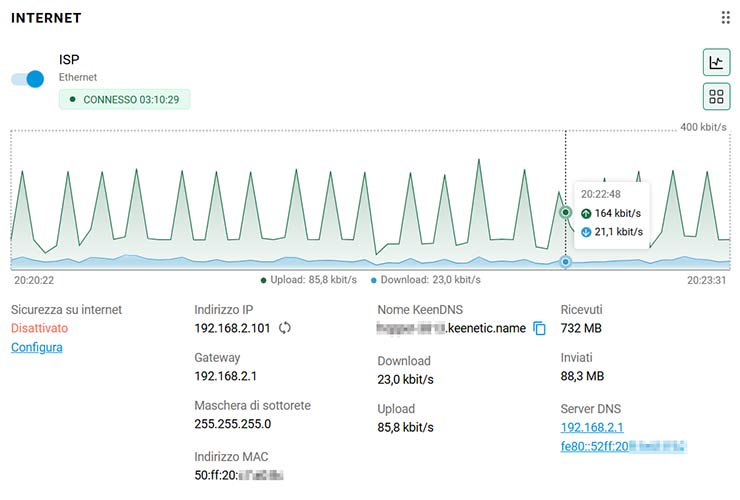The height and width of the screenshot is (500, 740).
Task: Open the six-dot panel menu icon
Action: pos(725,18)
